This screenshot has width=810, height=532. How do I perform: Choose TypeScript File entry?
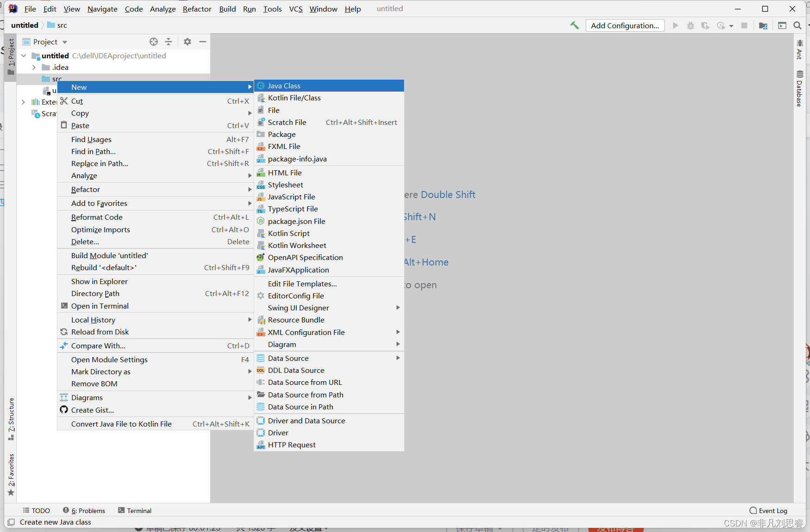(329, 209)
